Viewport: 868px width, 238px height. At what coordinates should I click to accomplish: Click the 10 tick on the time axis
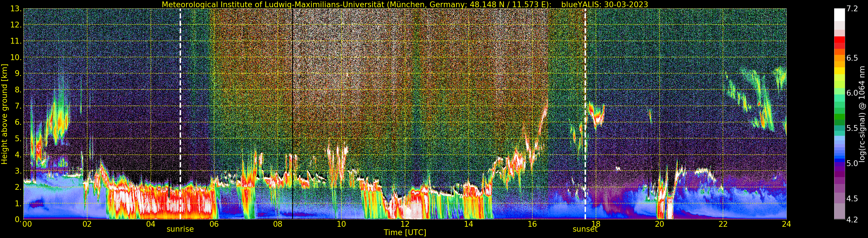(341, 224)
